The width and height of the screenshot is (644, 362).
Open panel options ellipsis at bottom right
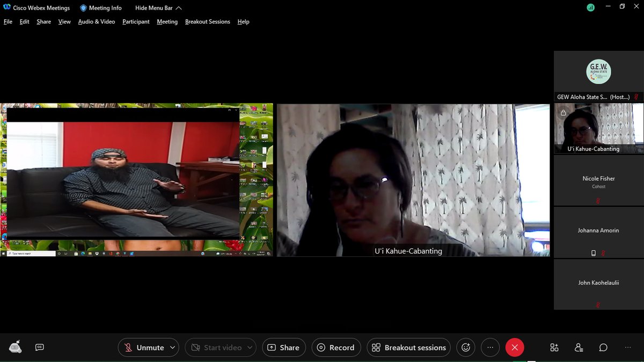coord(628,348)
